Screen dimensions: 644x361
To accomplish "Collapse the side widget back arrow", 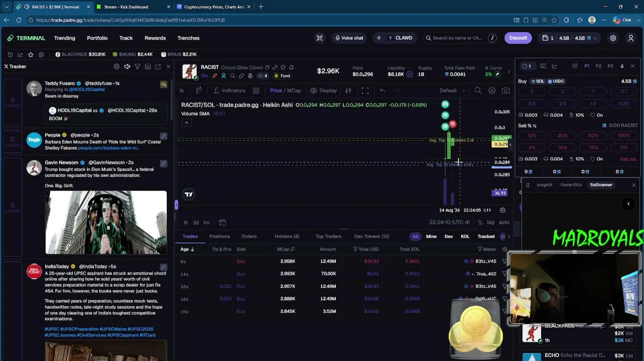I will (x=628, y=204).
